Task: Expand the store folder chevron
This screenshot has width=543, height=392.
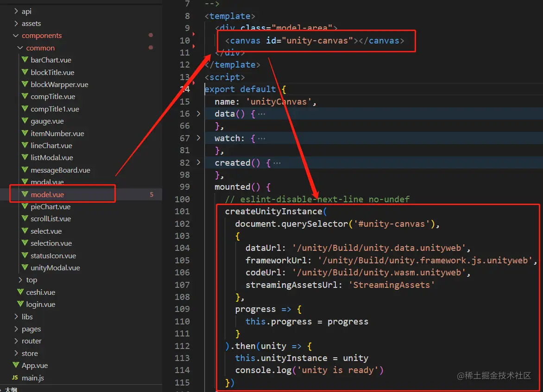Action: [16, 353]
